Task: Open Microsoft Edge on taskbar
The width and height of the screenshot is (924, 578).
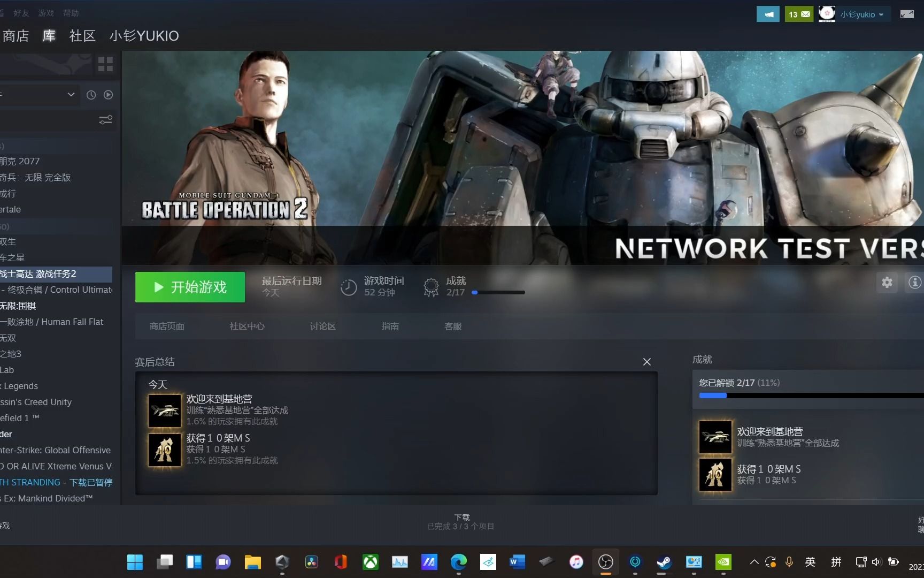Action: 458,562
